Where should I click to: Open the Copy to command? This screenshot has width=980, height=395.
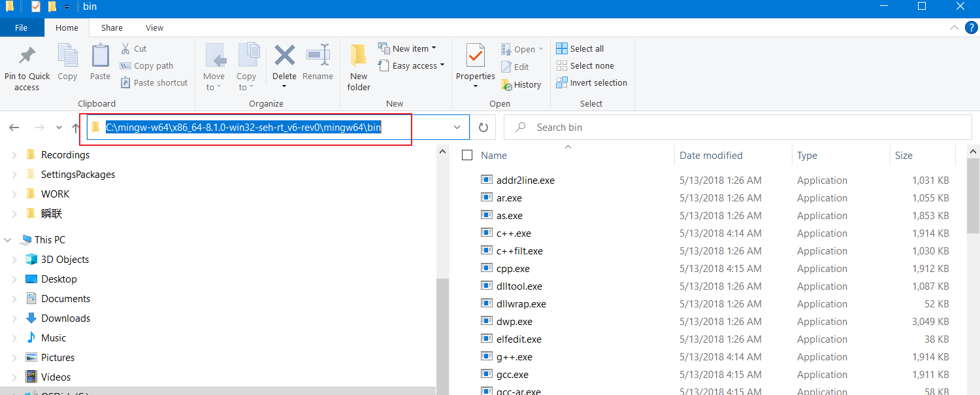tap(247, 67)
